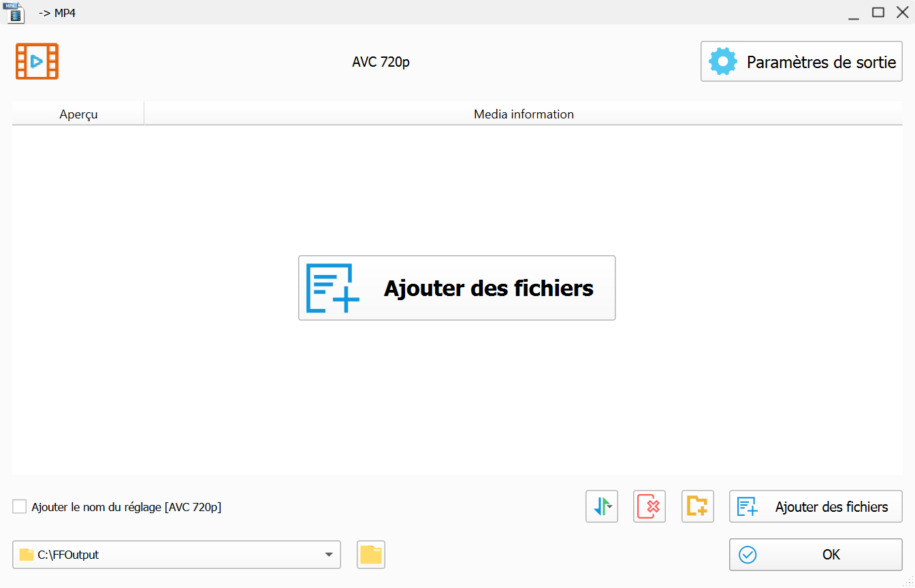915x588 pixels.
Task: Browse output folder with yellow folder icon
Action: [x=371, y=555]
